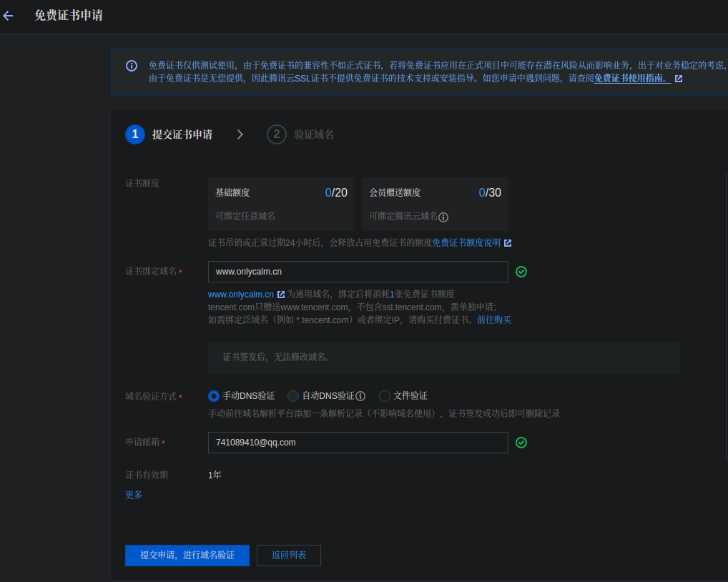This screenshot has width=728, height=582.
Task: Click green check icon beside domain field
Action: (521, 272)
